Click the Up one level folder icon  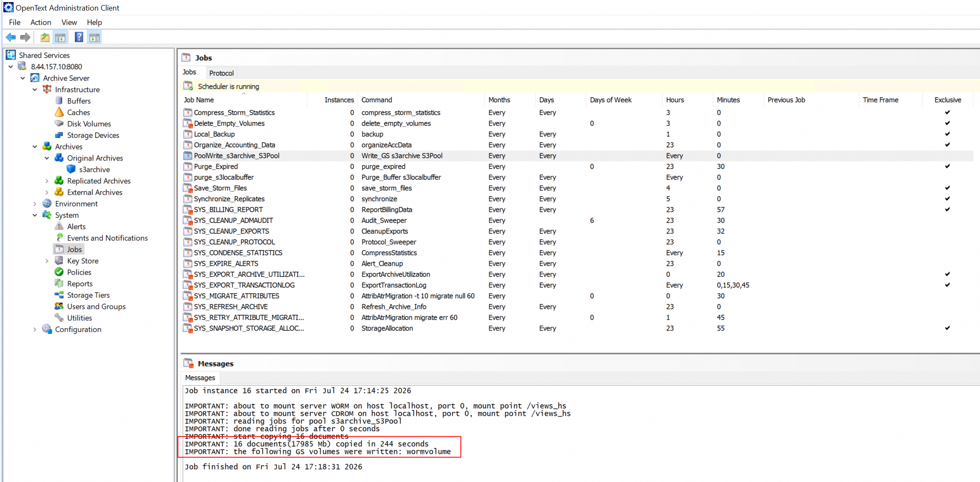[45, 38]
